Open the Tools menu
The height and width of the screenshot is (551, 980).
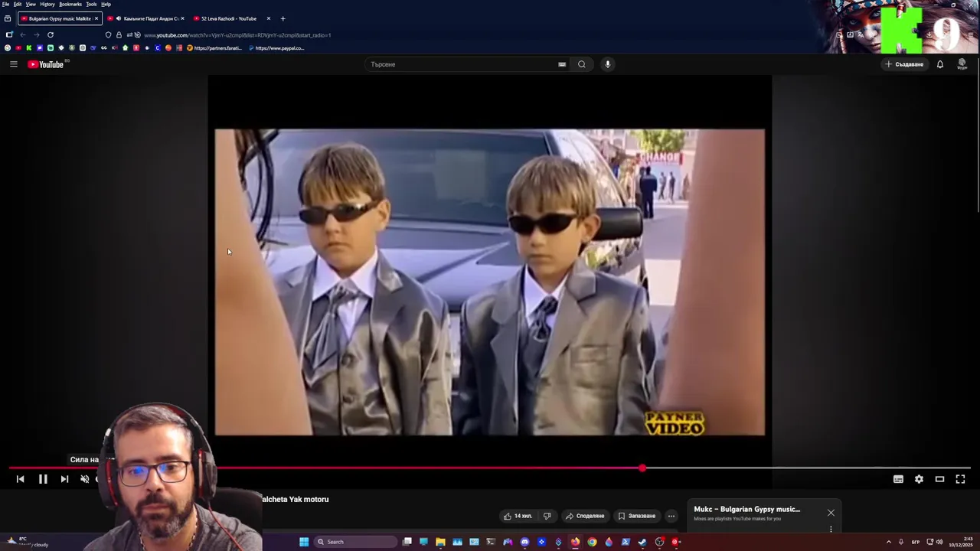[91, 4]
